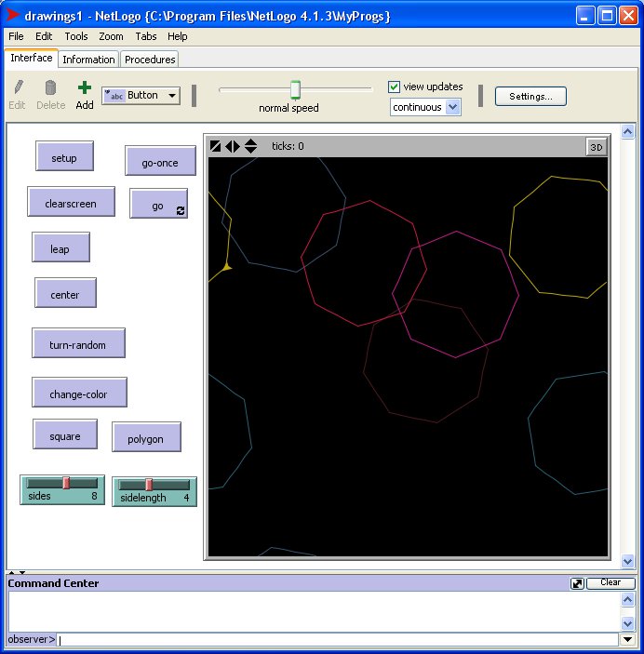
Task: Click the diagonal resize view icon
Action: click(215, 146)
